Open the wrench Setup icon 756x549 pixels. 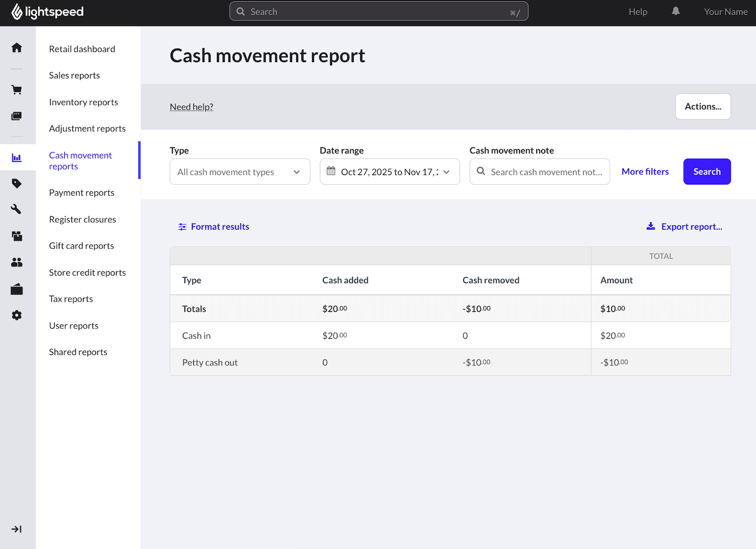tap(17, 209)
